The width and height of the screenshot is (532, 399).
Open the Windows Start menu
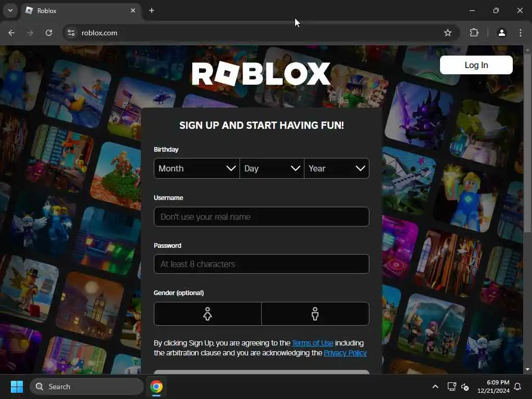[17, 387]
